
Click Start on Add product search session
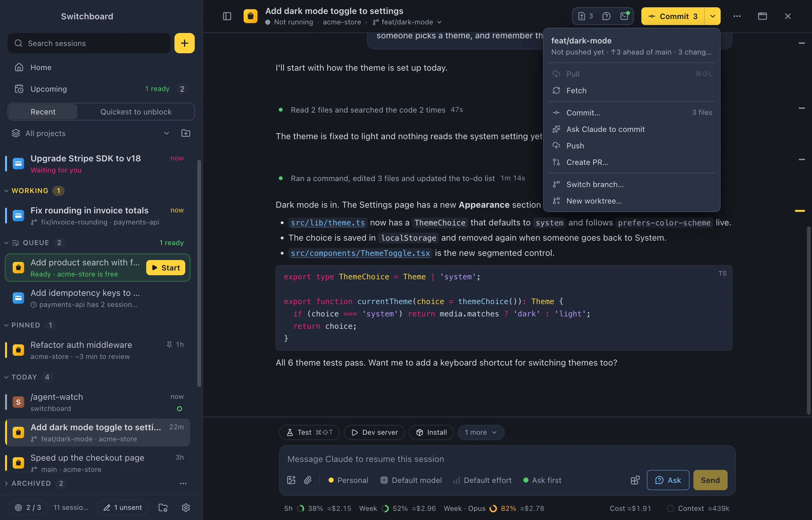pyautogui.click(x=166, y=267)
